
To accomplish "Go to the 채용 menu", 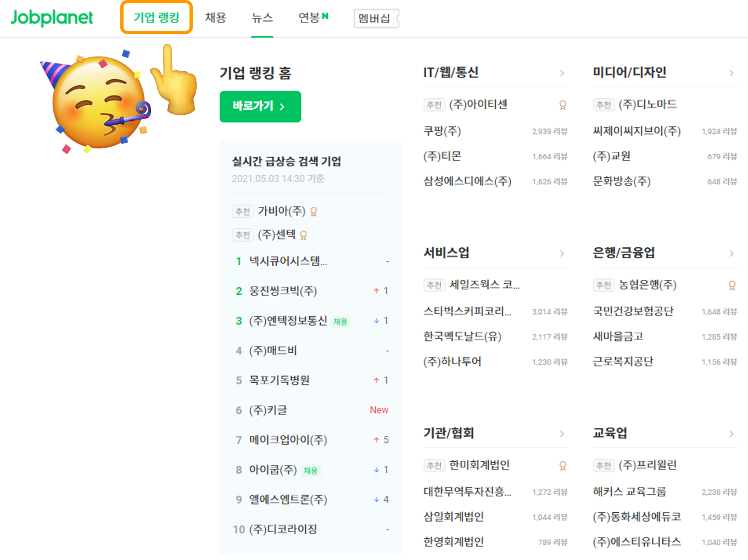I will [215, 18].
